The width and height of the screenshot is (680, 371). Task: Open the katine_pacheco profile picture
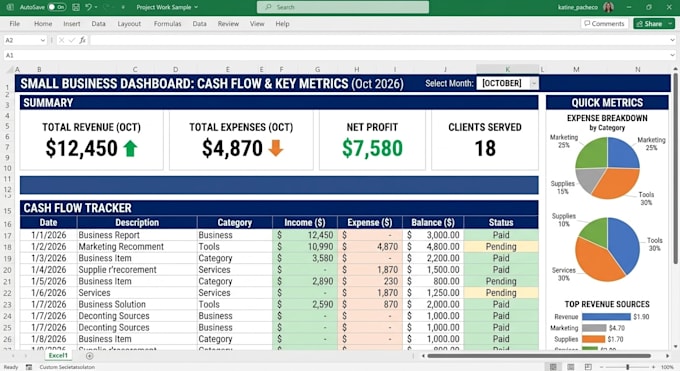tap(608, 7)
